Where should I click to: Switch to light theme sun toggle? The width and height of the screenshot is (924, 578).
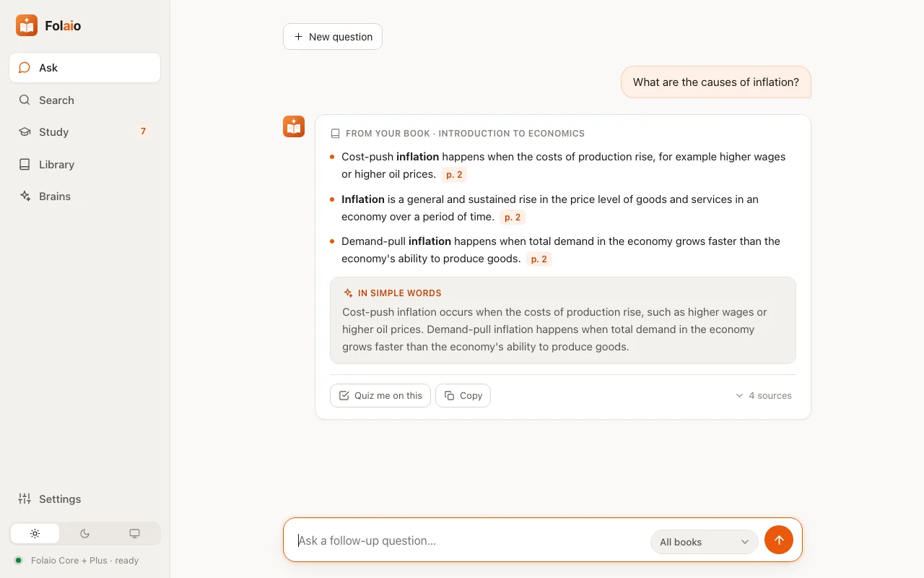35,533
